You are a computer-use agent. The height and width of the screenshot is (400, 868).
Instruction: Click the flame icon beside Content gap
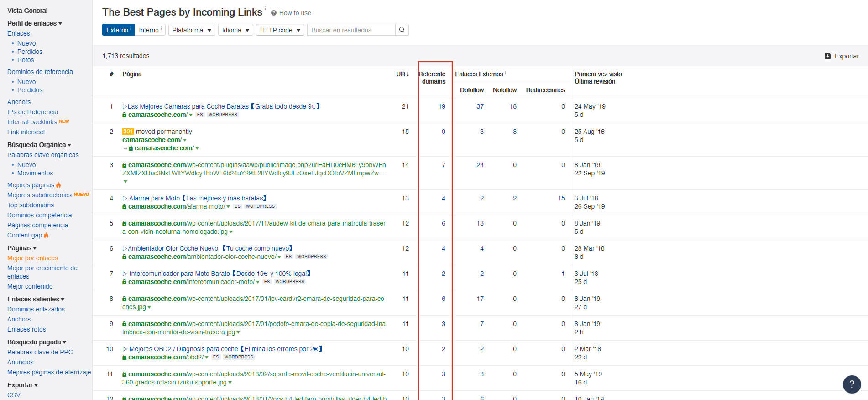click(x=46, y=235)
